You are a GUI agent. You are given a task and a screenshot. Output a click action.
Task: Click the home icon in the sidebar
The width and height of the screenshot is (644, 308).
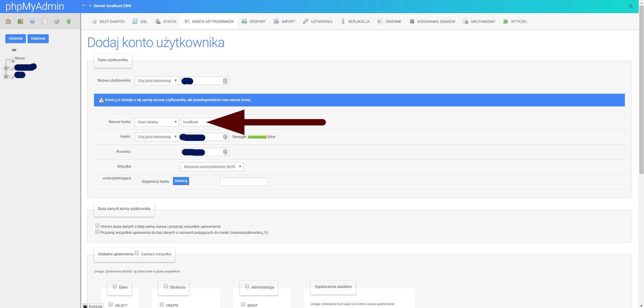(x=8, y=21)
